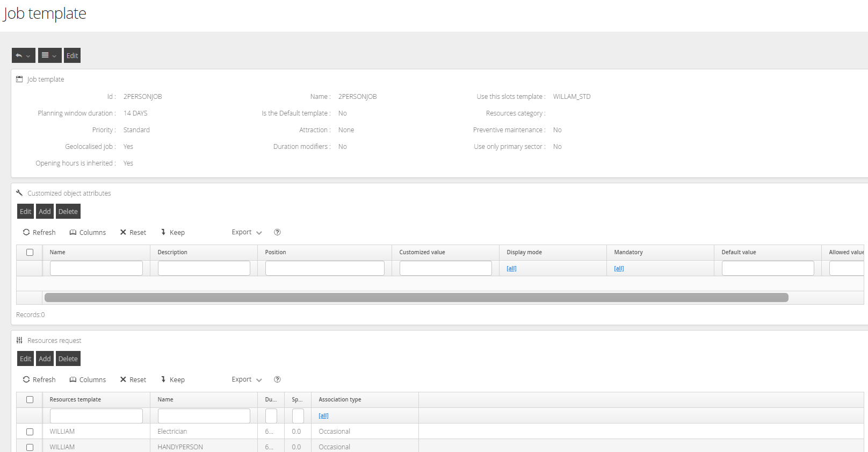Click the WILLAM_STD slots template value
868x452 pixels.
572,97
